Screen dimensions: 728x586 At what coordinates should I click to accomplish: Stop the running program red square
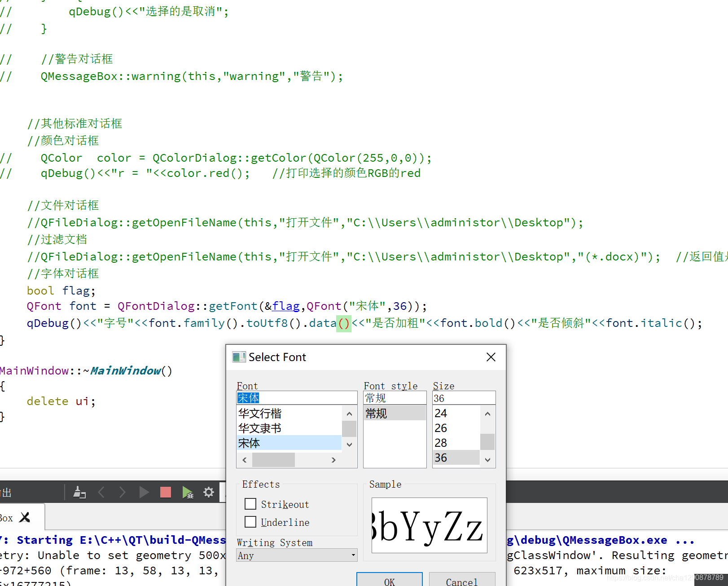pyautogui.click(x=166, y=493)
